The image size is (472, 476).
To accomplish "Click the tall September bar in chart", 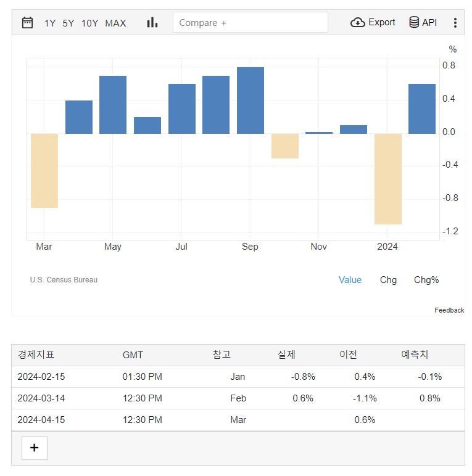I will [x=250, y=101].
